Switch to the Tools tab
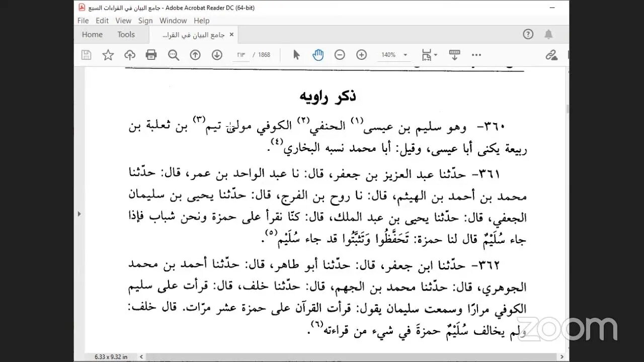 pos(126,34)
